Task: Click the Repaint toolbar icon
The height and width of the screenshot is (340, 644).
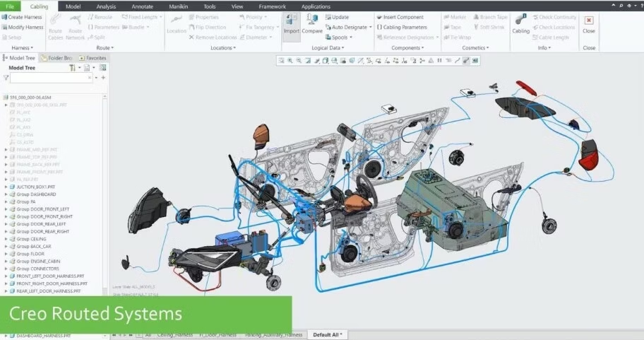Action: (x=308, y=61)
